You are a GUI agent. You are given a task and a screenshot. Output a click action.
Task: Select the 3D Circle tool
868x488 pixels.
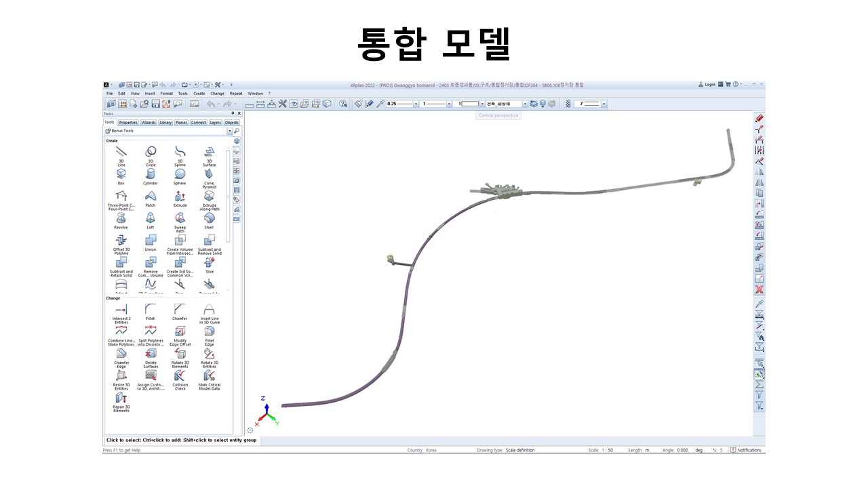pos(151,155)
